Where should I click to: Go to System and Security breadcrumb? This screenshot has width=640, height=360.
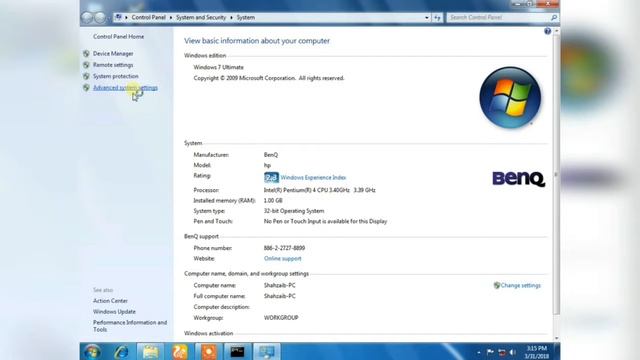coord(201,18)
